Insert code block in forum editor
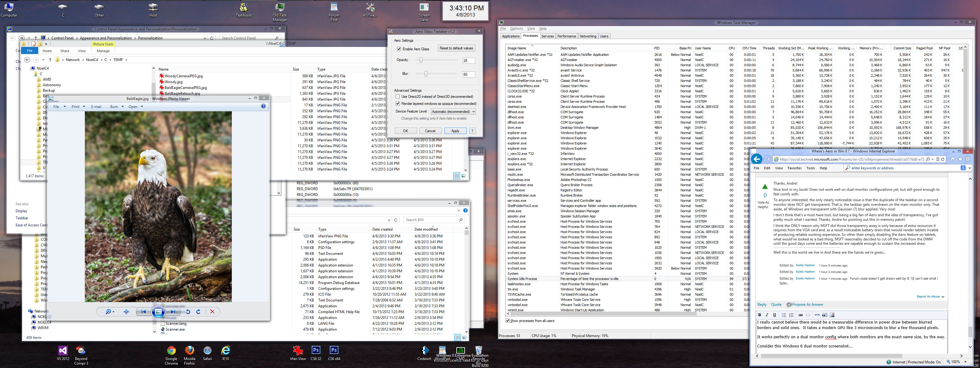The height and width of the screenshot is (368, 980). (825, 315)
